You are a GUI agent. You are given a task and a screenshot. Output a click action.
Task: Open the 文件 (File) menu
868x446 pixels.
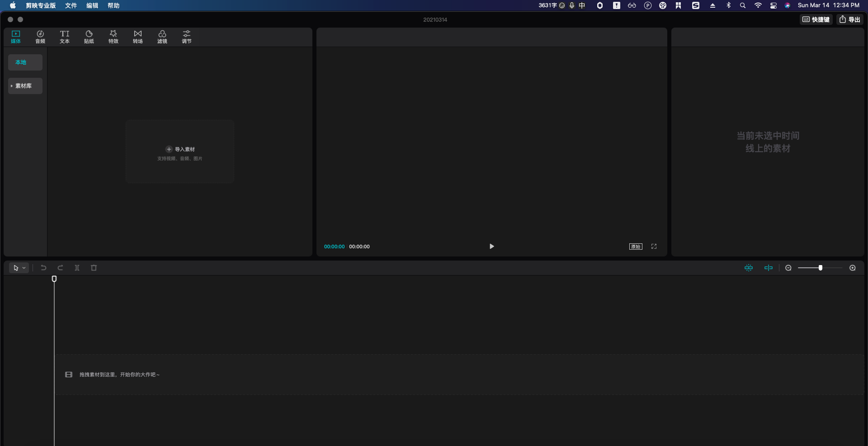tap(71, 5)
